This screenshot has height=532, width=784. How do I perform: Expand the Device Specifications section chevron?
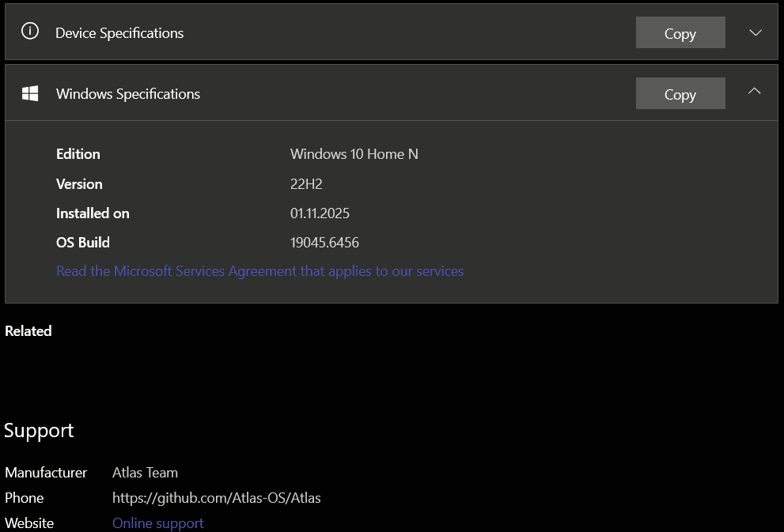tap(755, 32)
